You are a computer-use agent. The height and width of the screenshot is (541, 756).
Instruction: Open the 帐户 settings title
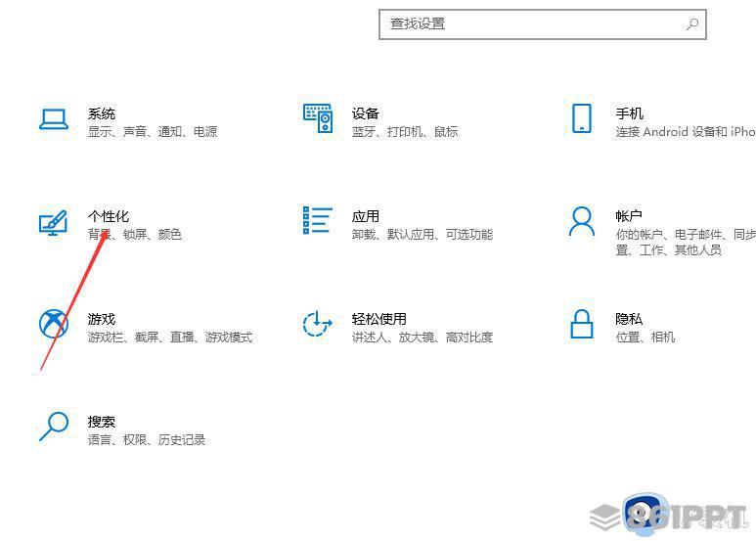point(629,216)
